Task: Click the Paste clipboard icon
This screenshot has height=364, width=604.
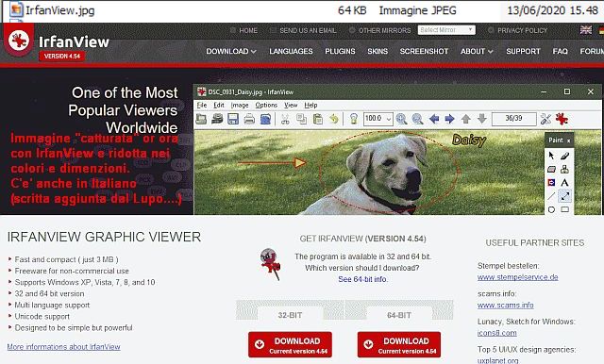Action: coord(318,119)
